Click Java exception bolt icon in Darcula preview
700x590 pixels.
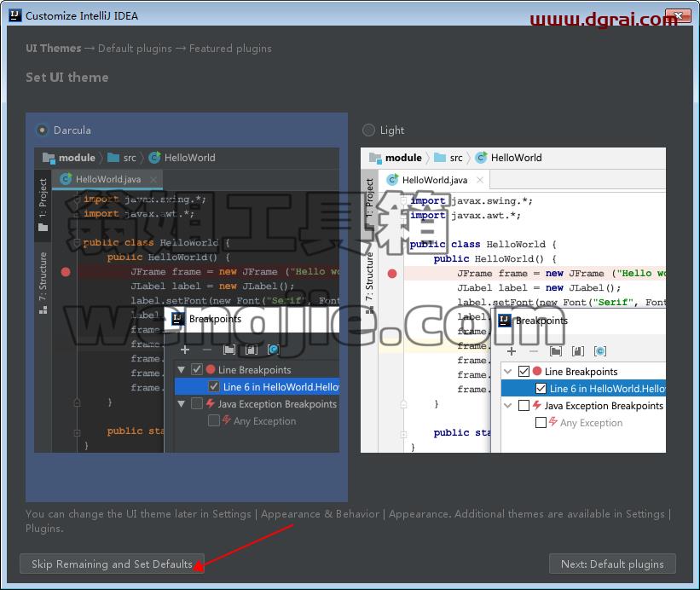pyautogui.click(x=211, y=403)
